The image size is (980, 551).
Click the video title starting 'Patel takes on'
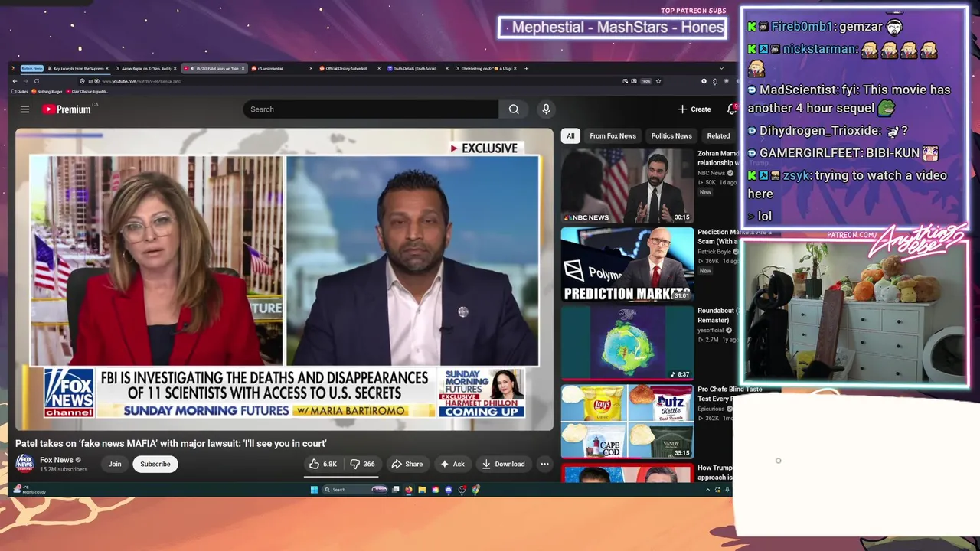coord(171,444)
